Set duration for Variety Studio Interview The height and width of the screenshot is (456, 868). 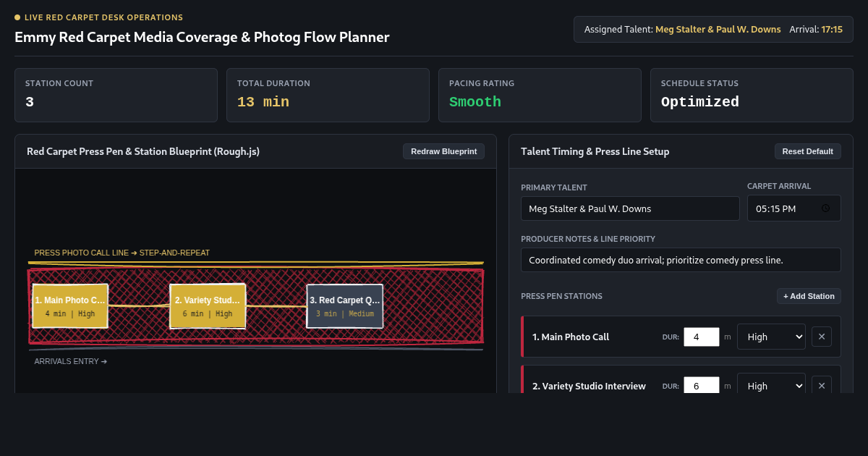[x=702, y=386]
